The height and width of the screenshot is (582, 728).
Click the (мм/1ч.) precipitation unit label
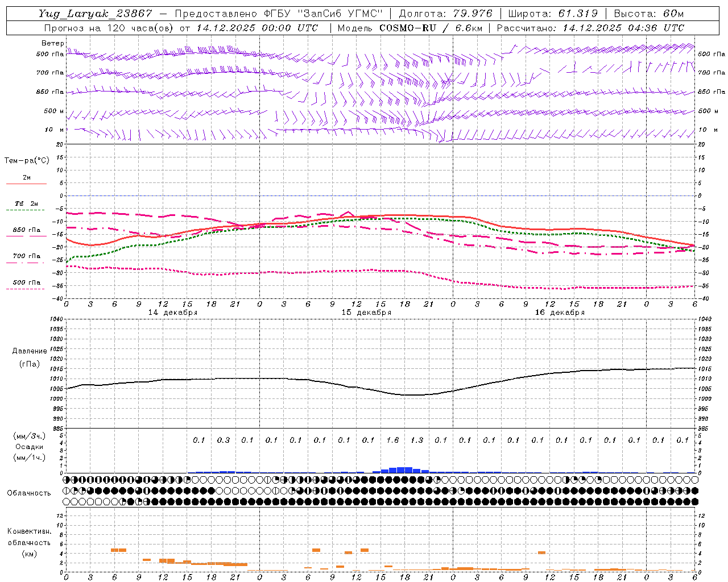pyautogui.click(x=30, y=458)
